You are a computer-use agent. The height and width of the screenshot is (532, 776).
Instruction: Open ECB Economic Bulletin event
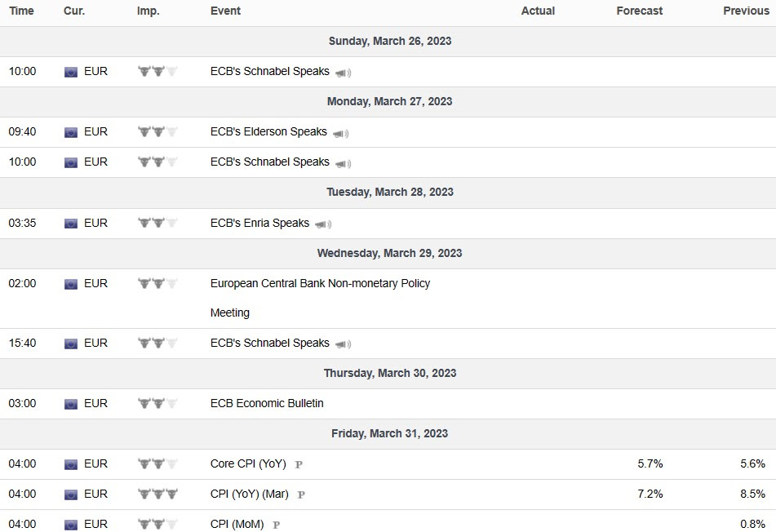click(267, 403)
